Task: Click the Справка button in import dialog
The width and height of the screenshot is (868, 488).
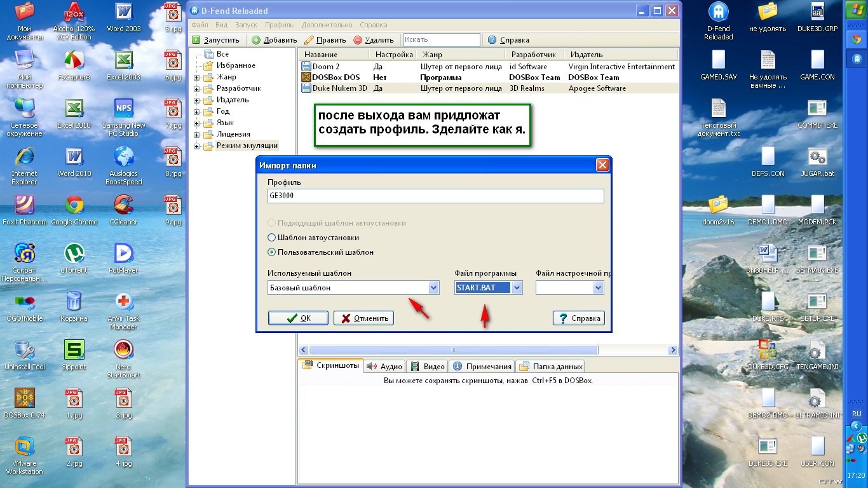Action: [x=578, y=318]
